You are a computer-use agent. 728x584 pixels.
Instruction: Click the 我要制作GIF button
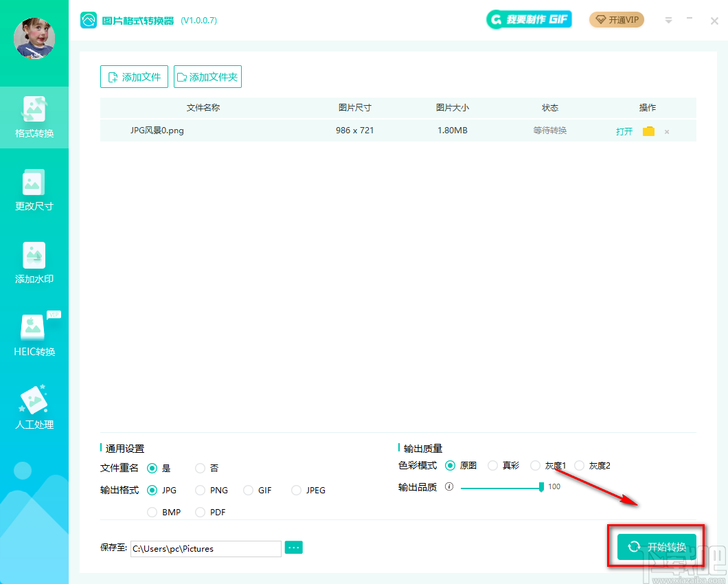click(529, 19)
